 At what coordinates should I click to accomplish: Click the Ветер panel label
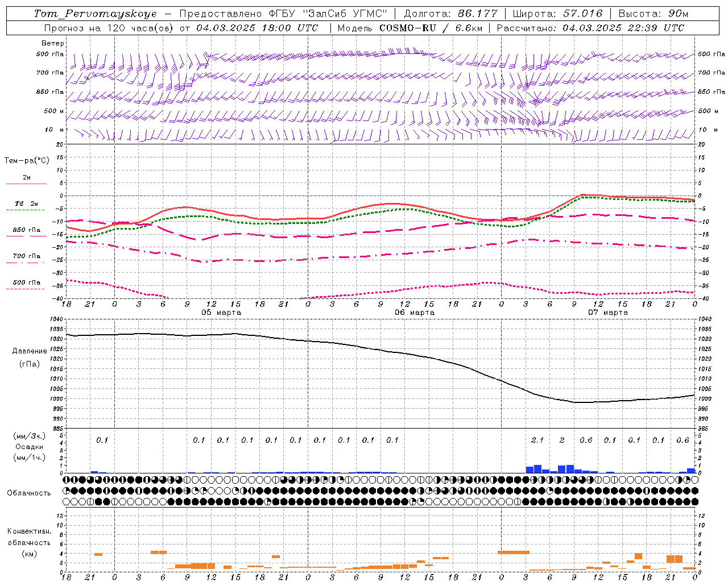click(x=53, y=43)
